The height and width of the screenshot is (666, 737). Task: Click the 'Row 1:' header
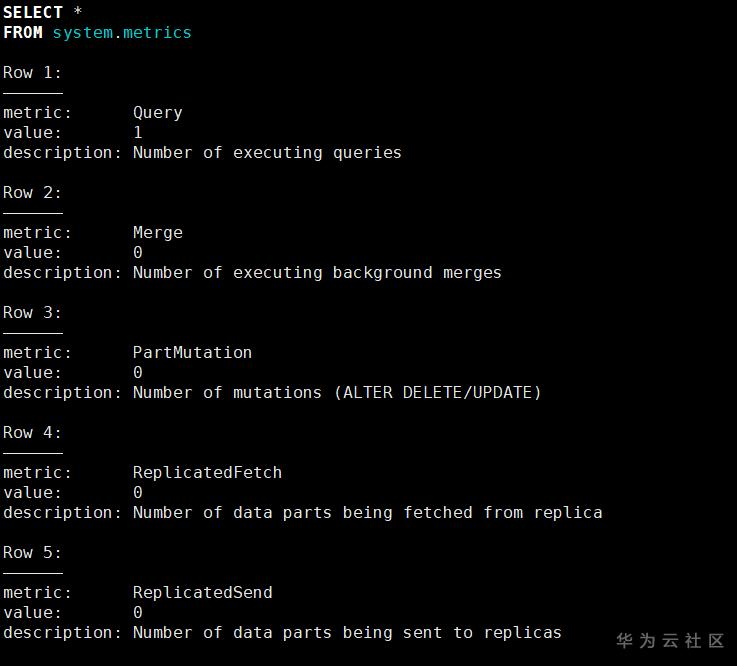(x=33, y=72)
